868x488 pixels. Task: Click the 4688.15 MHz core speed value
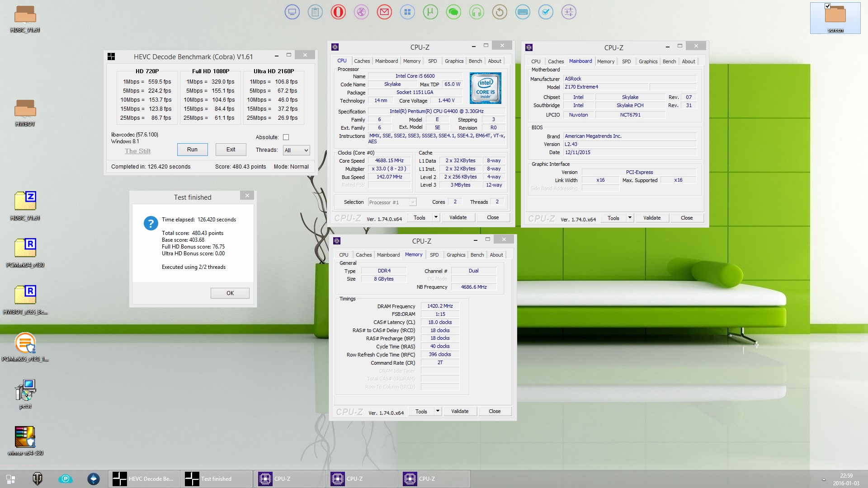(x=389, y=160)
